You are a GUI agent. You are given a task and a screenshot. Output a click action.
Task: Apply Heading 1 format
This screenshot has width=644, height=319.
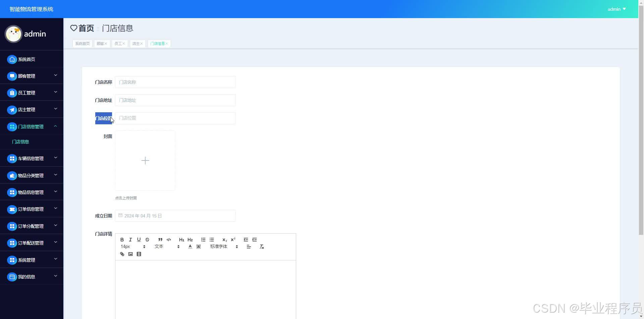(x=181, y=240)
